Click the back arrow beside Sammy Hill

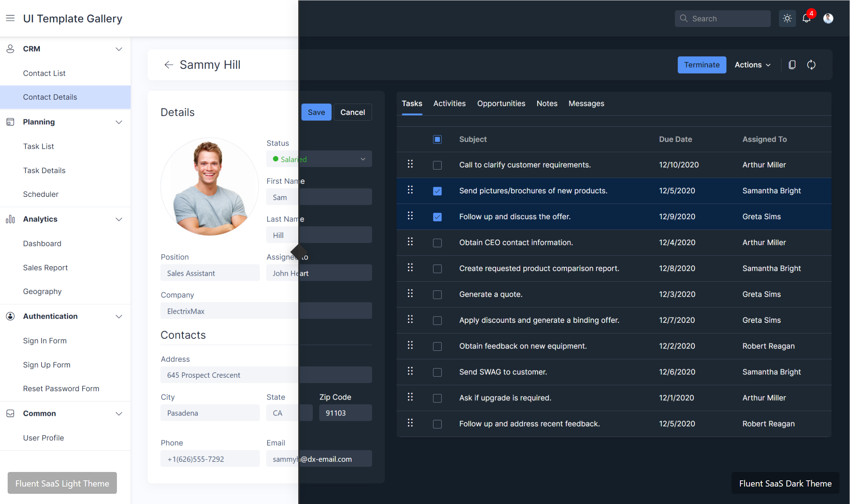(x=168, y=65)
